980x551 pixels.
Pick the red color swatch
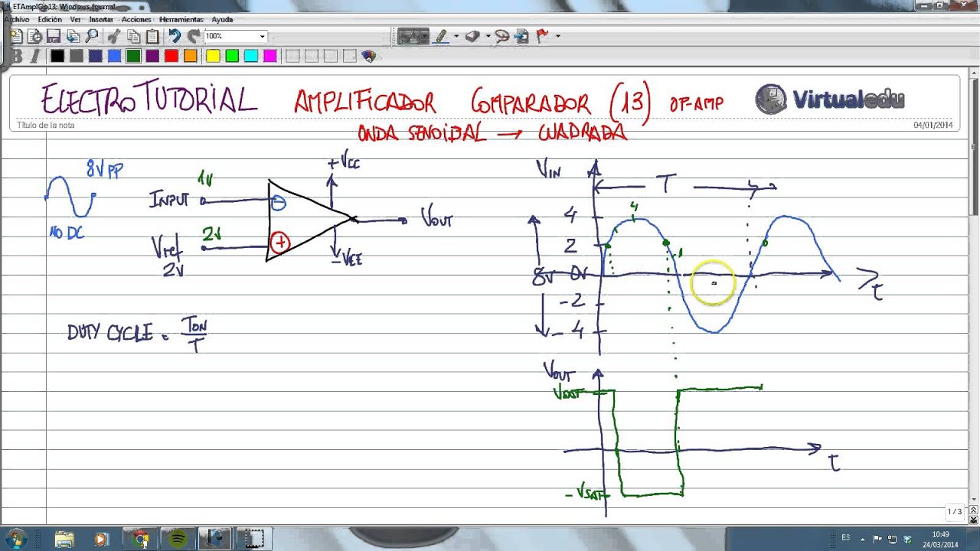click(171, 56)
